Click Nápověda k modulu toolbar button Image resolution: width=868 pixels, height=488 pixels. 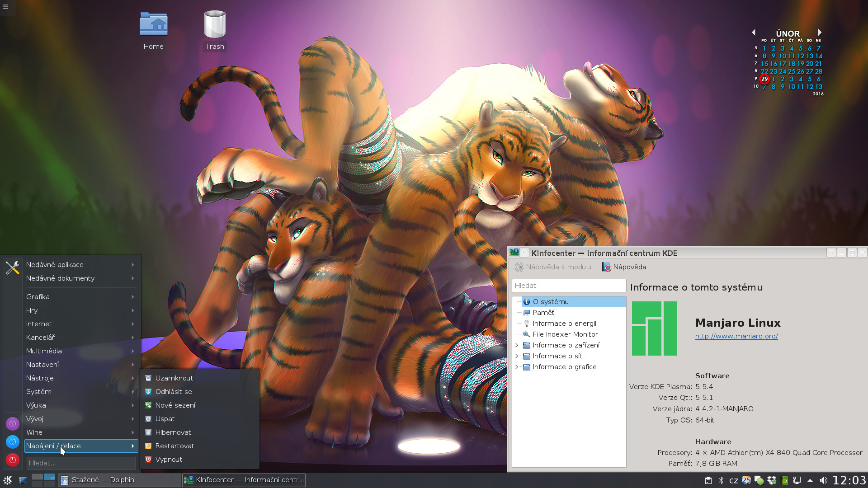tap(553, 267)
